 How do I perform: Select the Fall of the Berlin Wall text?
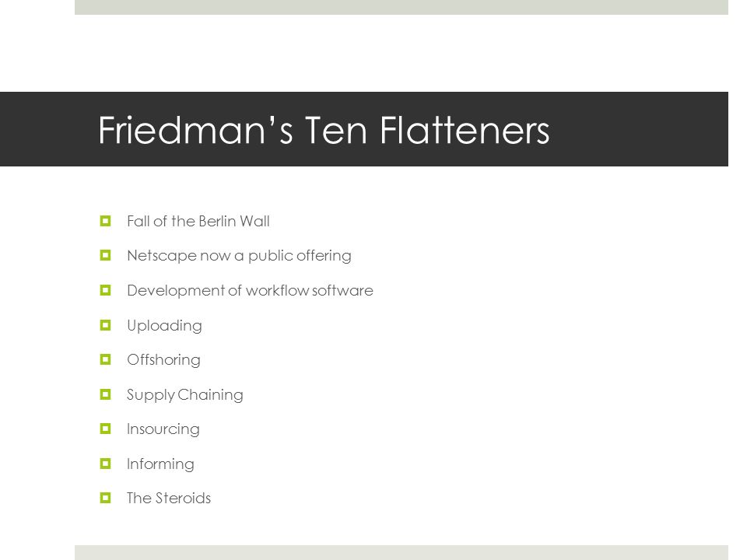pos(198,222)
